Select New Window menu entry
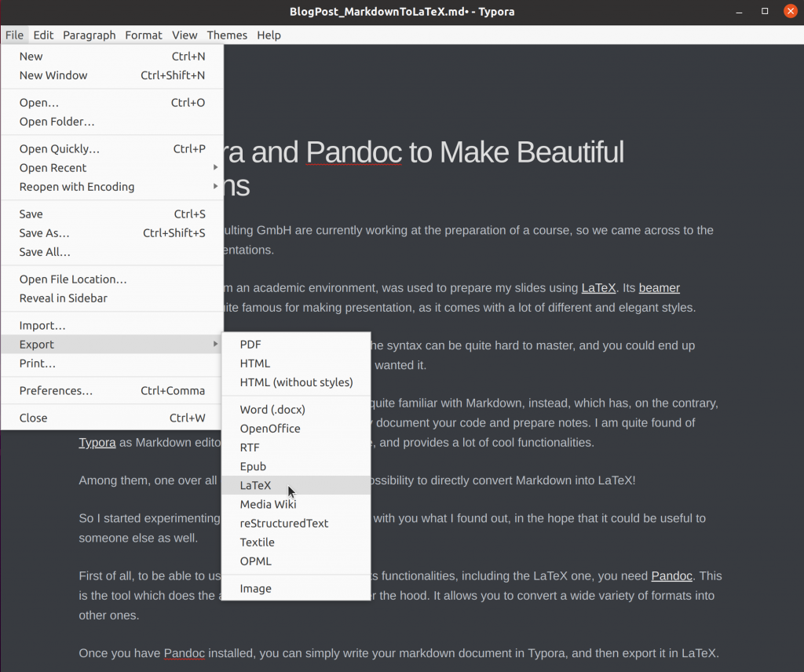Viewport: 804px width, 672px height. (112, 75)
